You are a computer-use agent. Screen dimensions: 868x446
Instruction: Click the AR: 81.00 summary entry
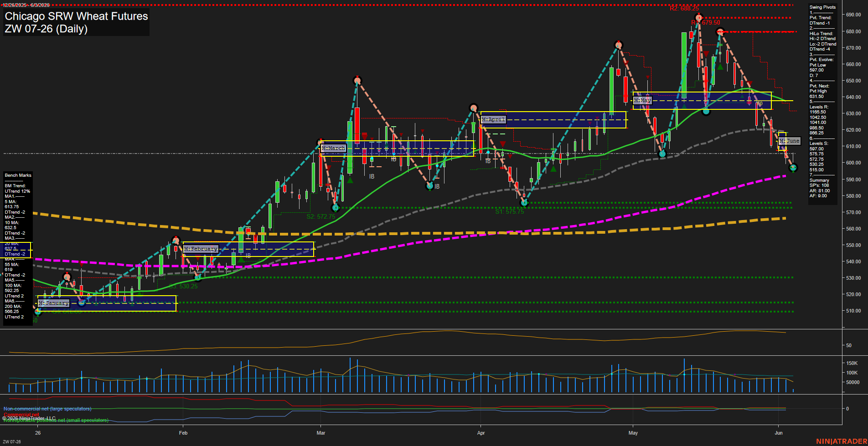820,191
